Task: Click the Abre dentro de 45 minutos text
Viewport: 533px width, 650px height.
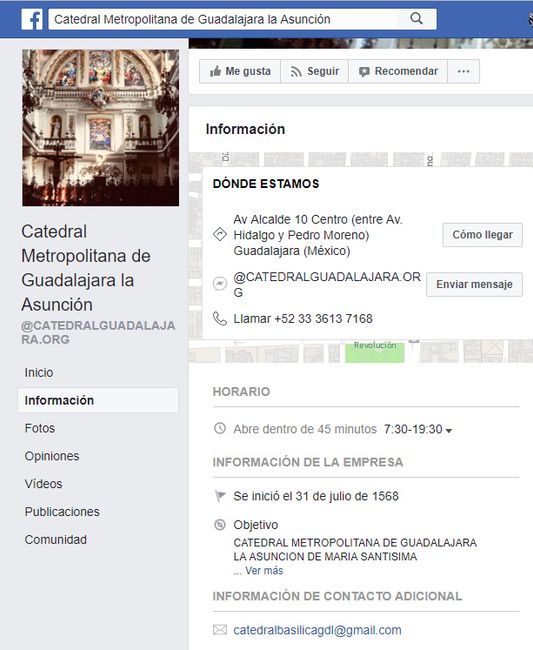Action: tap(305, 429)
